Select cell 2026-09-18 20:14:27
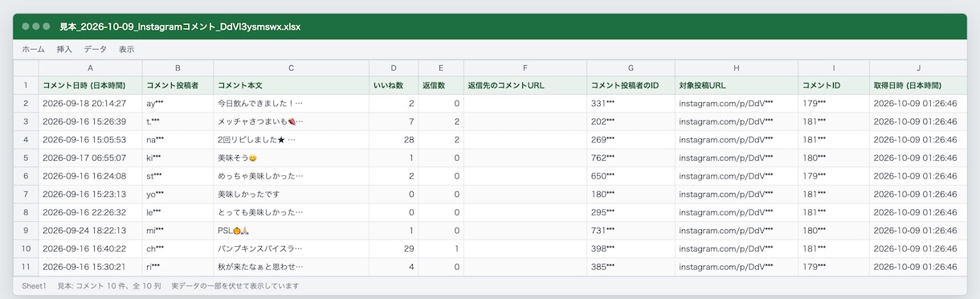The image size is (980, 299). tap(90, 104)
